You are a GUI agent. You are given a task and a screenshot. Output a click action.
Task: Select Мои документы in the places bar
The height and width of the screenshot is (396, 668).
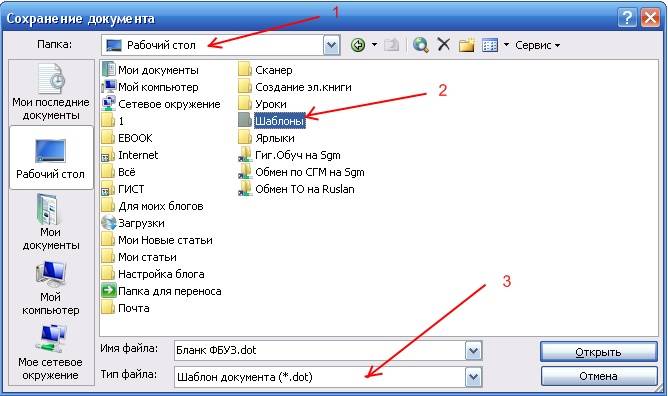(x=51, y=222)
